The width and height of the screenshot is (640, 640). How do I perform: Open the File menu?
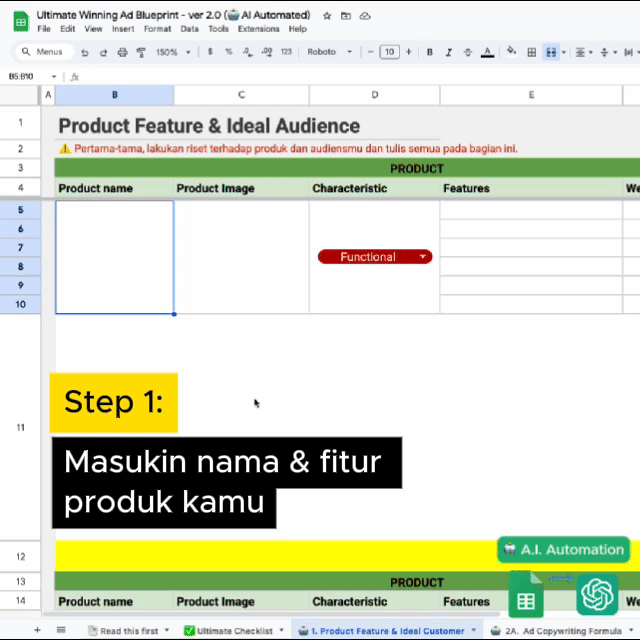pyautogui.click(x=44, y=29)
